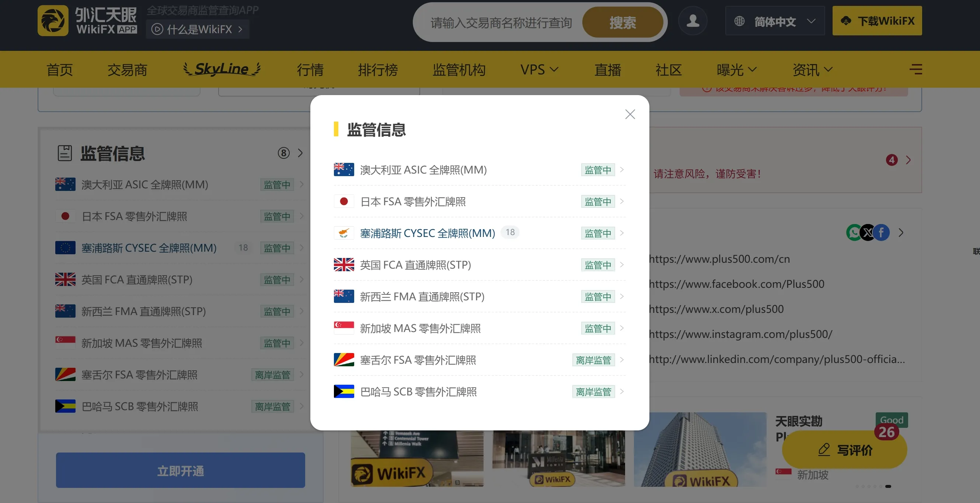This screenshot has height=503, width=980.
Task: Click the X (Twitter) social icon
Action: 868,233
